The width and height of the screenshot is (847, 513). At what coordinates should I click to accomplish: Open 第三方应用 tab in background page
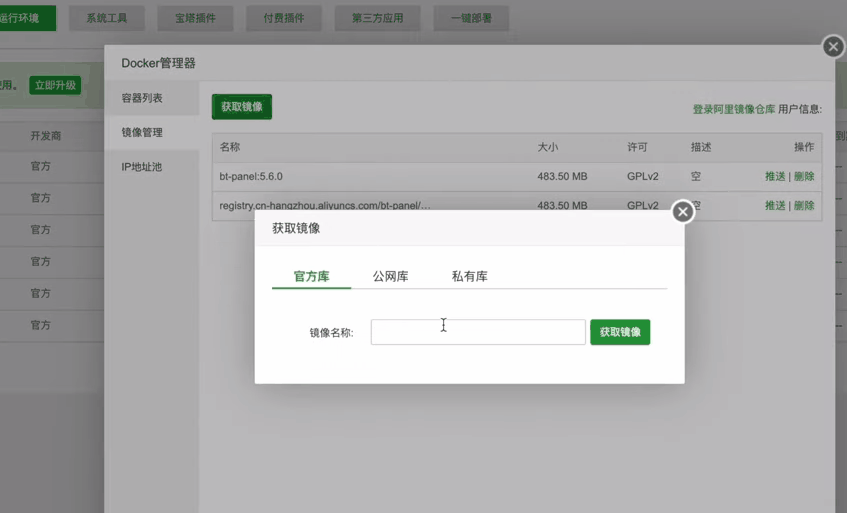[378, 18]
